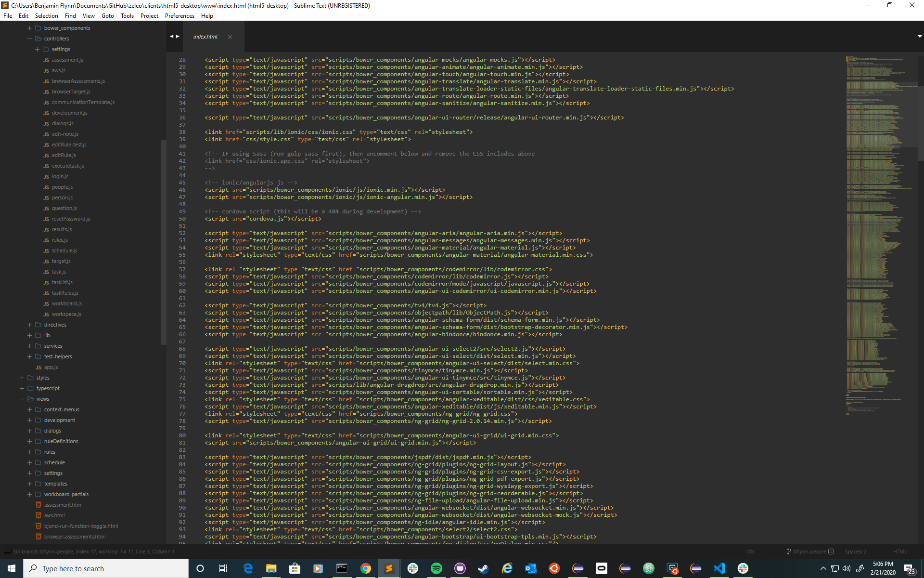Expand the test-helpers folder

tap(29, 356)
